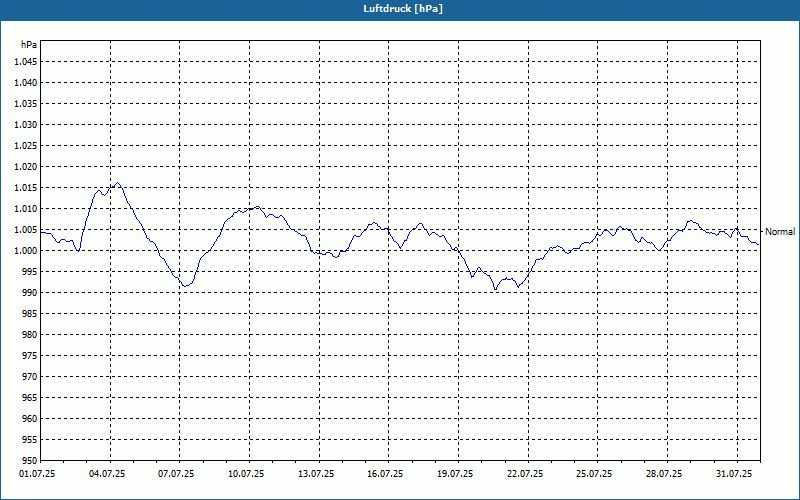800x500 pixels.
Task: Select the 1.010 y-axis value
Action: tap(26, 209)
